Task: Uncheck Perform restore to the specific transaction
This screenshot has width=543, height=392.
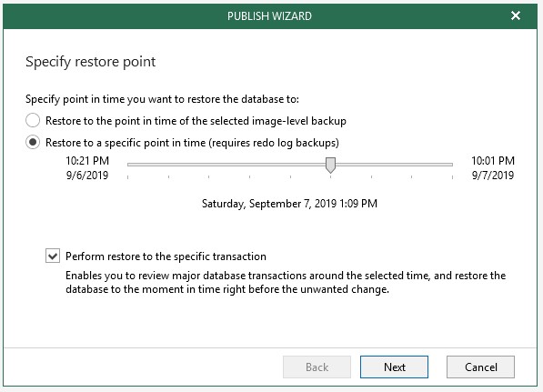Action: point(53,256)
